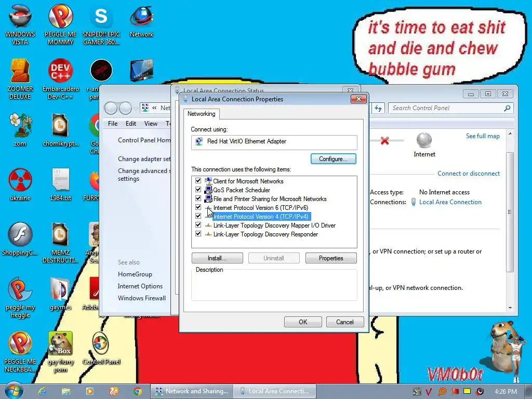Open the Windows Firewall link
Image resolution: width=532 pixels, height=399 pixels.
pyautogui.click(x=142, y=298)
